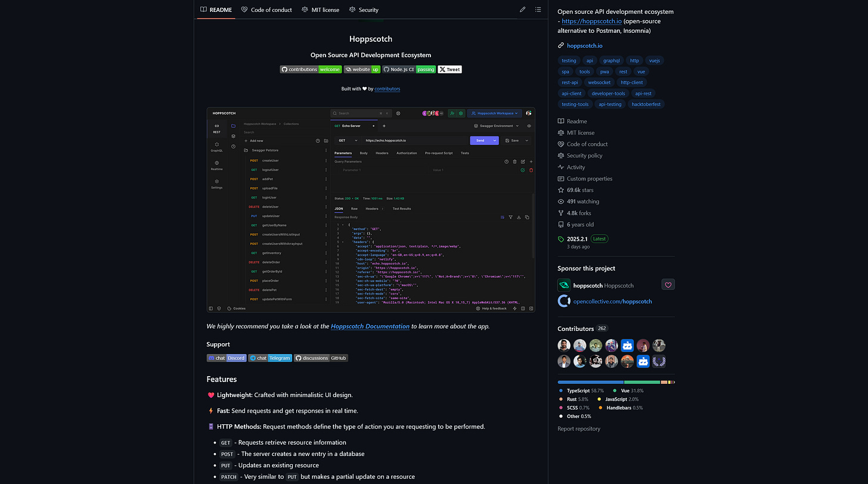The image size is (868, 484).
Task: Select the testing-tools topic tag
Action: tap(575, 104)
